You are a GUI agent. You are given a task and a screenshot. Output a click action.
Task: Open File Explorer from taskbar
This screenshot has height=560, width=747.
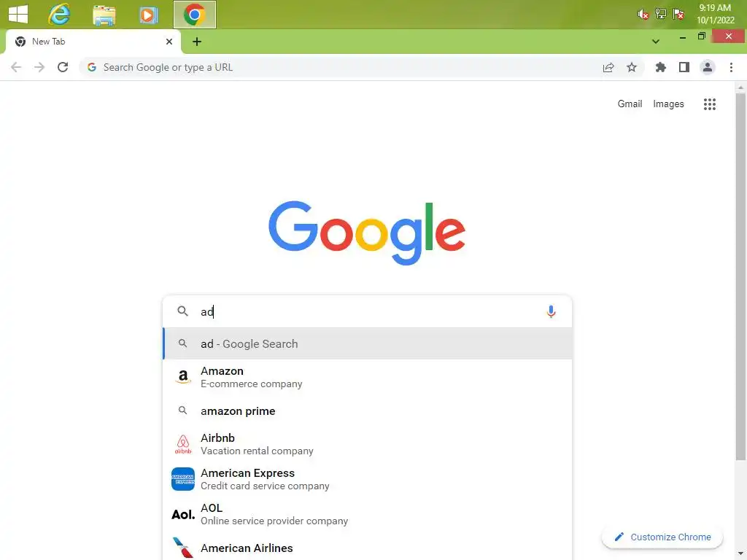[104, 15]
